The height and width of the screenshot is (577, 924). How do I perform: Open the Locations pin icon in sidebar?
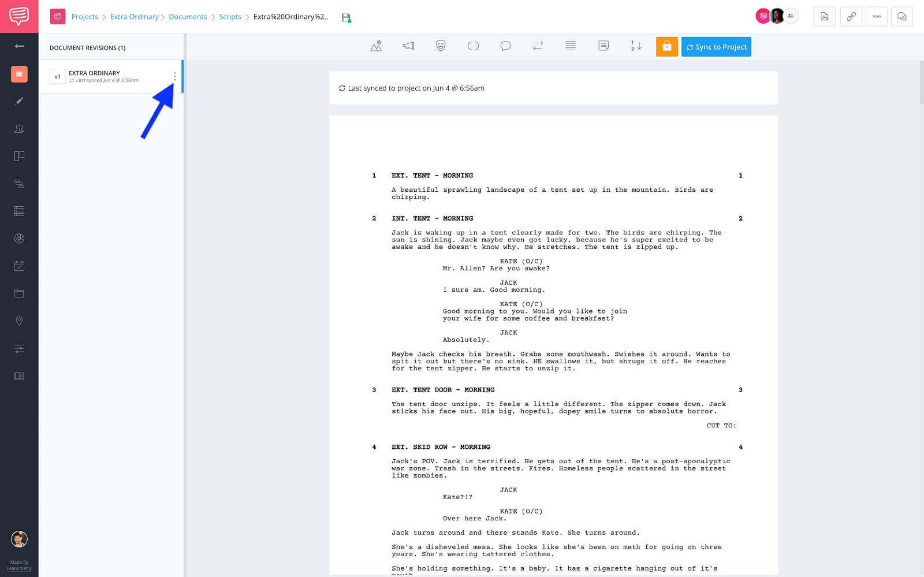pos(20,321)
